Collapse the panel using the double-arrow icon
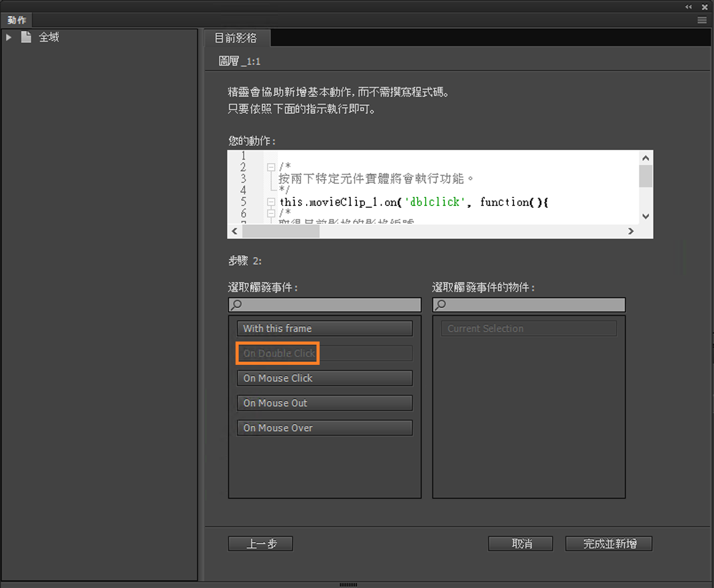714x588 pixels. [688, 7]
